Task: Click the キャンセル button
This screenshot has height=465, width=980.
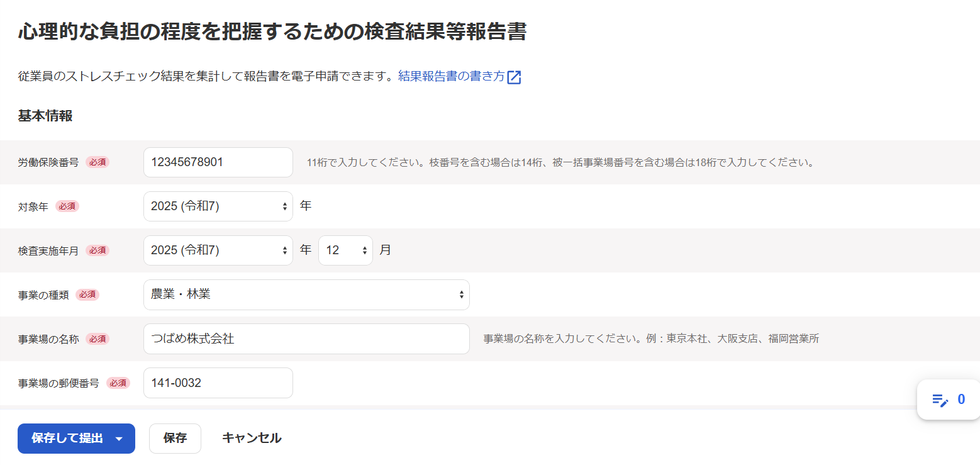Action: click(252, 438)
